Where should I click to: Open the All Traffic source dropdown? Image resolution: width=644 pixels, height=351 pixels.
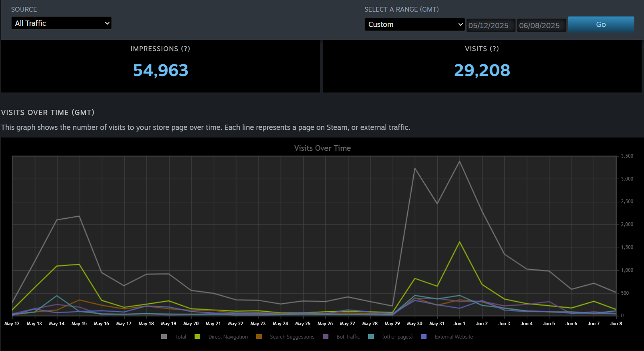(x=62, y=23)
